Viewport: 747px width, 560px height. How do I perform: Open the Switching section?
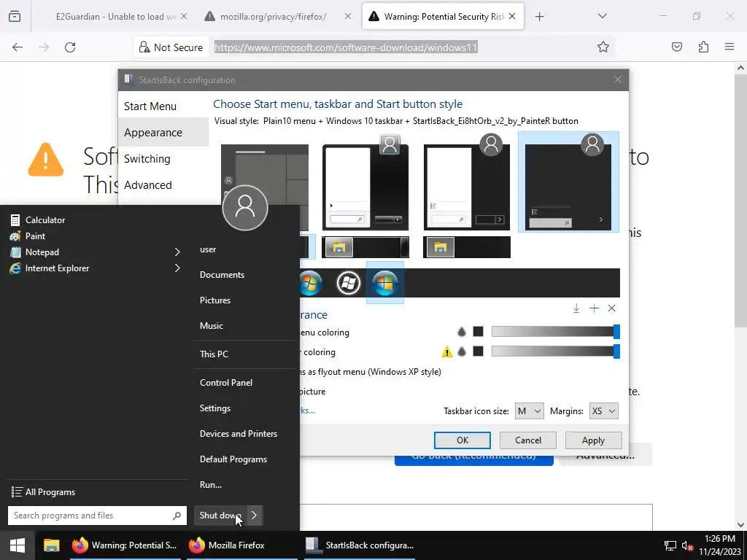[x=163, y=158]
